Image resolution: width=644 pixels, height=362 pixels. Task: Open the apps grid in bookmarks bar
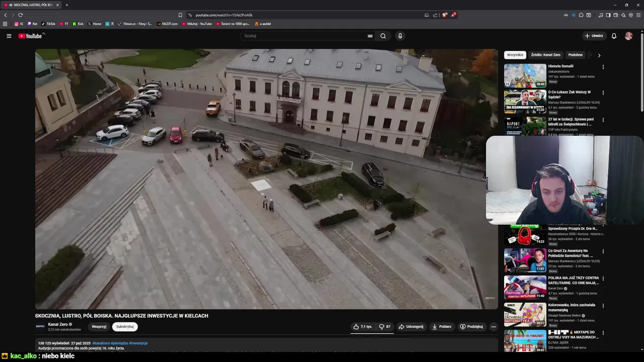click(x=5, y=24)
